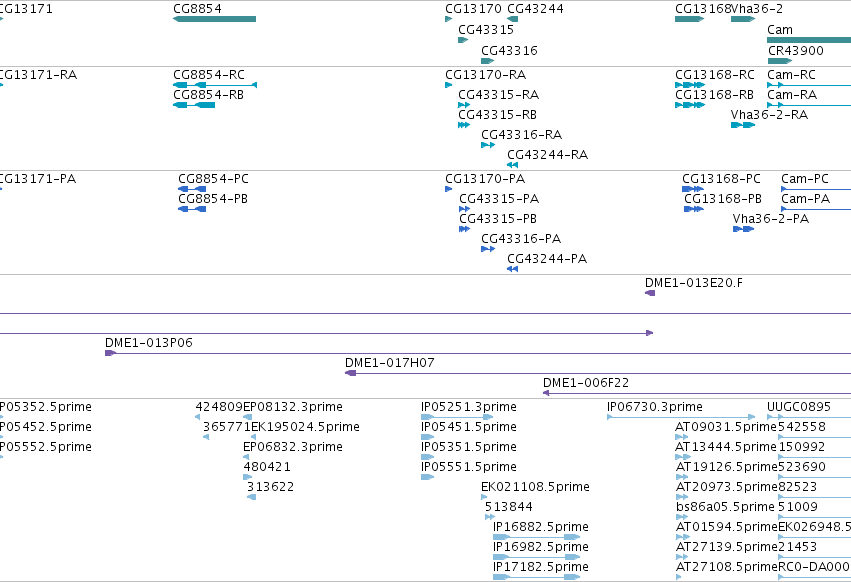The width and height of the screenshot is (851, 582).
Task: Select the Vha36-2 gene label
Action: (757, 9)
